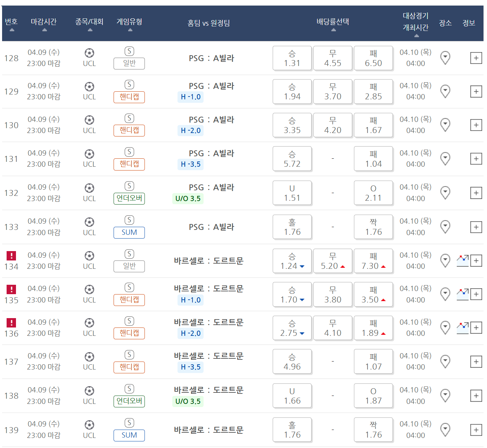Click H -3.5 handicap label in row 137
This screenshot has height=448, width=487.
(191, 367)
